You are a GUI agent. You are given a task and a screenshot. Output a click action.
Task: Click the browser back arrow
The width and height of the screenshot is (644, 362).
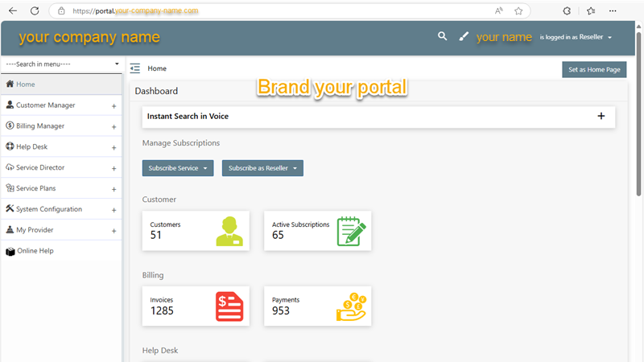(x=13, y=10)
